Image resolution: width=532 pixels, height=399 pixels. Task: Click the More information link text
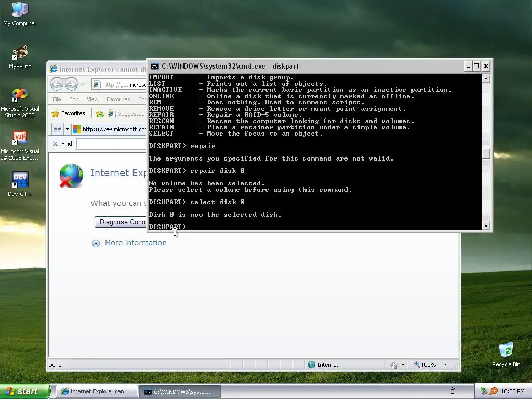click(136, 243)
